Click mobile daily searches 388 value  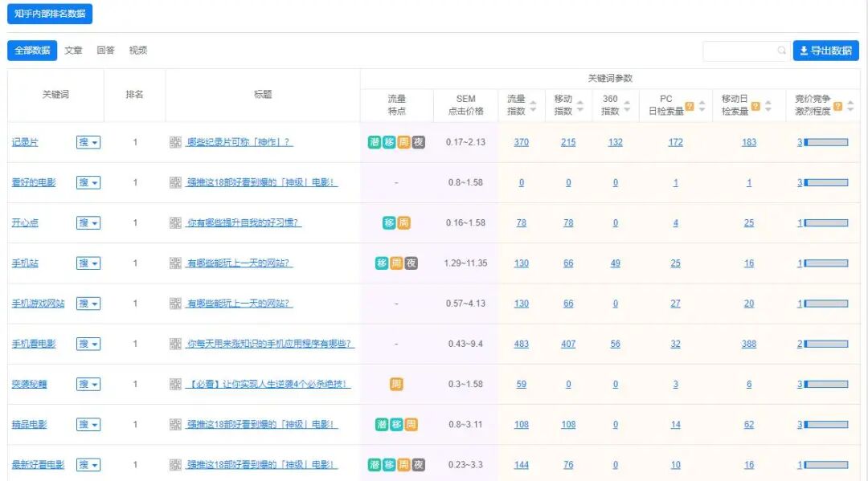click(x=749, y=344)
